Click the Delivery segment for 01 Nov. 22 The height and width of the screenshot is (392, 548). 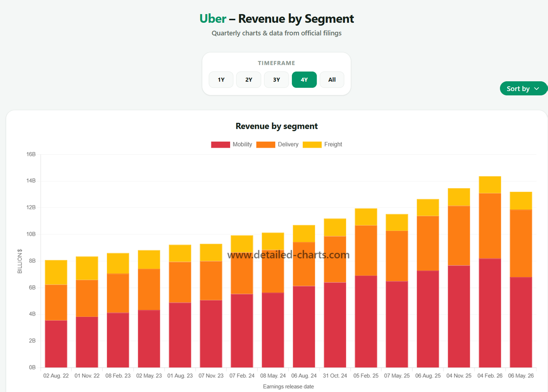click(x=87, y=298)
